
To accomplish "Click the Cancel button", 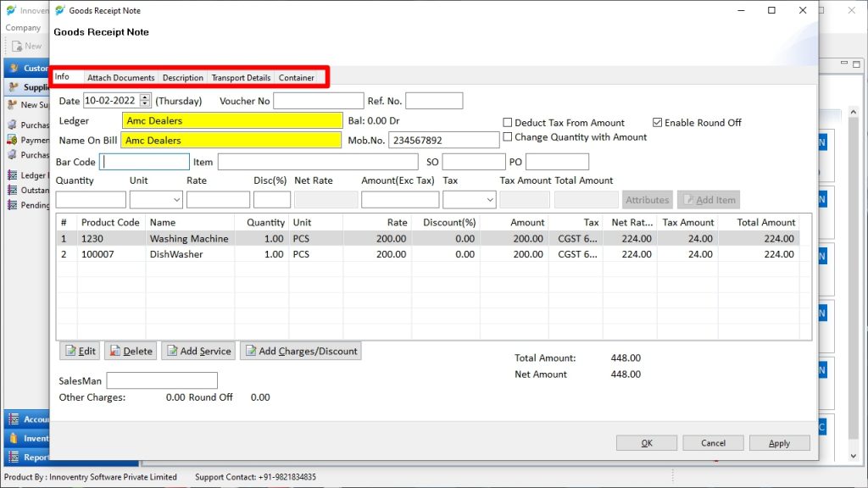I will [713, 443].
